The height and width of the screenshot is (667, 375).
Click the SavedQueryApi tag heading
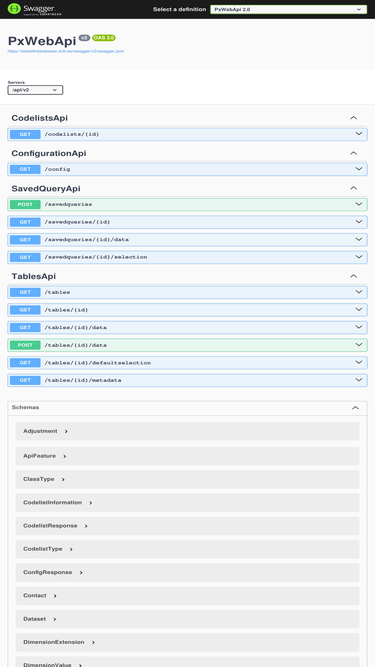(46, 188)
